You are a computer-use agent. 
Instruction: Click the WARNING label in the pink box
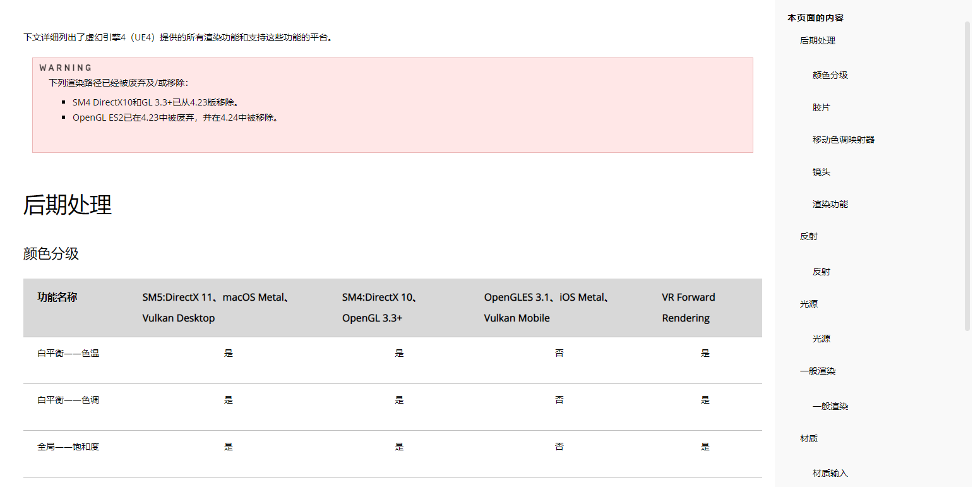point(66,68)
